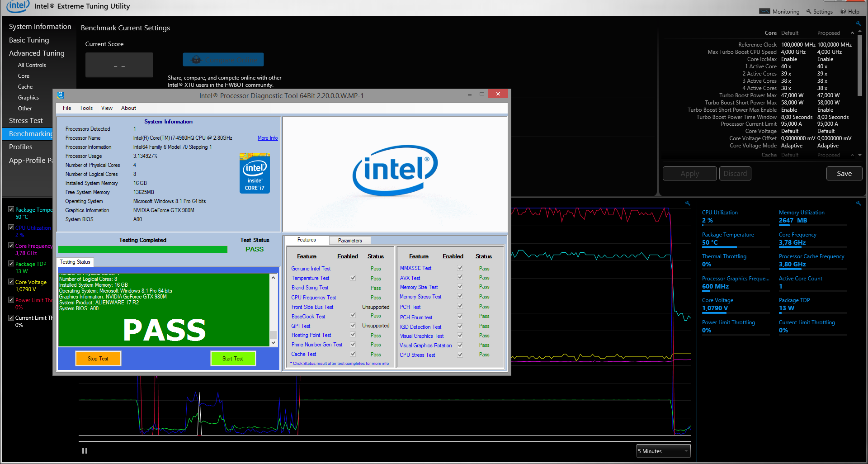Image resolution: width=868 pixels, height=464 pixels.
Task: Minimize the Processor Diagnostic Tool window
Action: pos(470,94)
